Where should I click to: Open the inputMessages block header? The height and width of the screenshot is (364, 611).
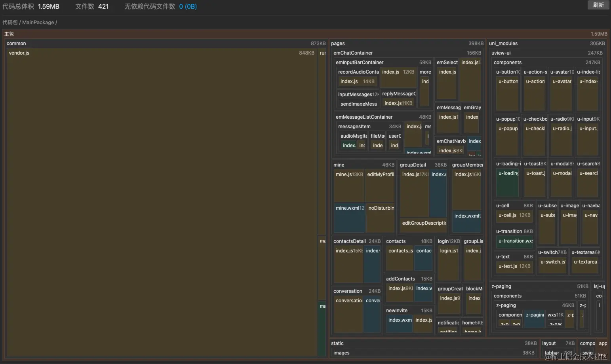click(358, 95)
